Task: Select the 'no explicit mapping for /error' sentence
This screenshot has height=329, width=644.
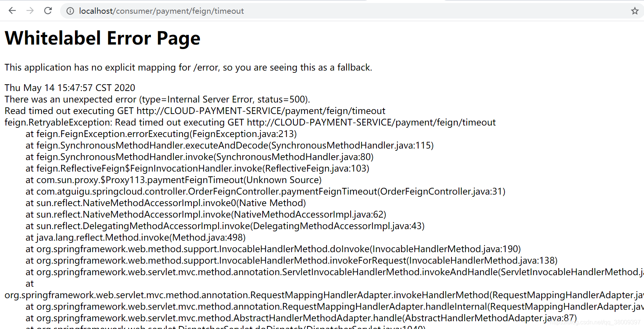Action: tap(188, 68)
